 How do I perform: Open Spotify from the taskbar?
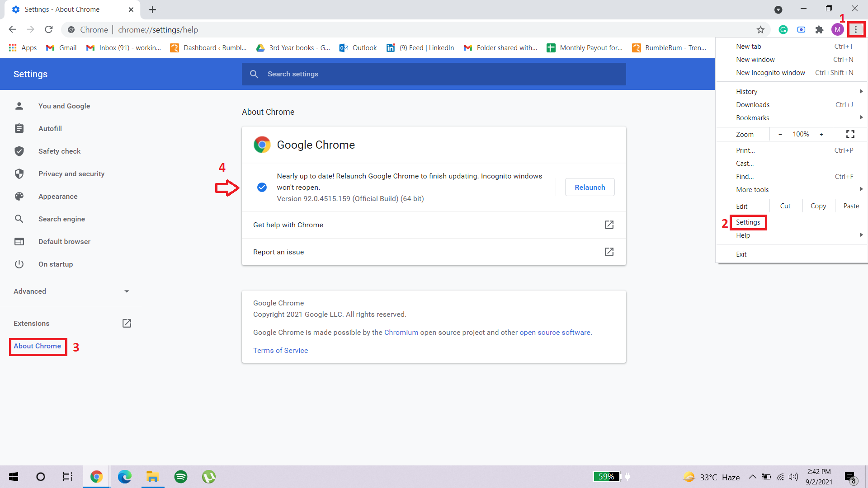click(181, 477)
